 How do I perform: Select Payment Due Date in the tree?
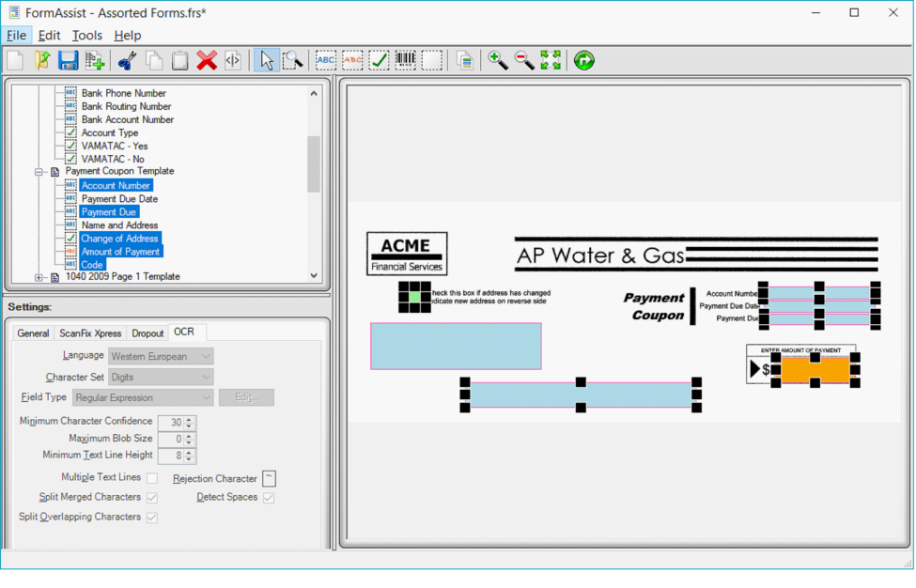coord(119,199)
